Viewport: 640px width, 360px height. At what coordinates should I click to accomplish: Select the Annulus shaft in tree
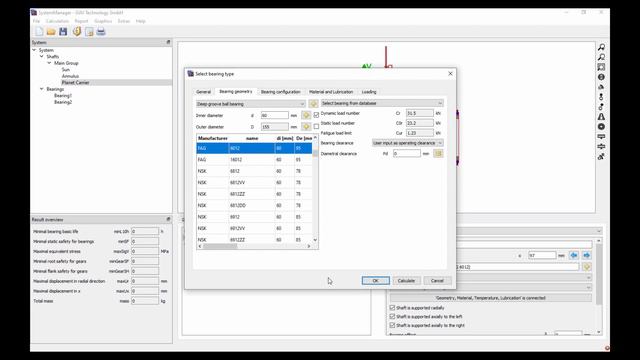(x=70, y=76)
